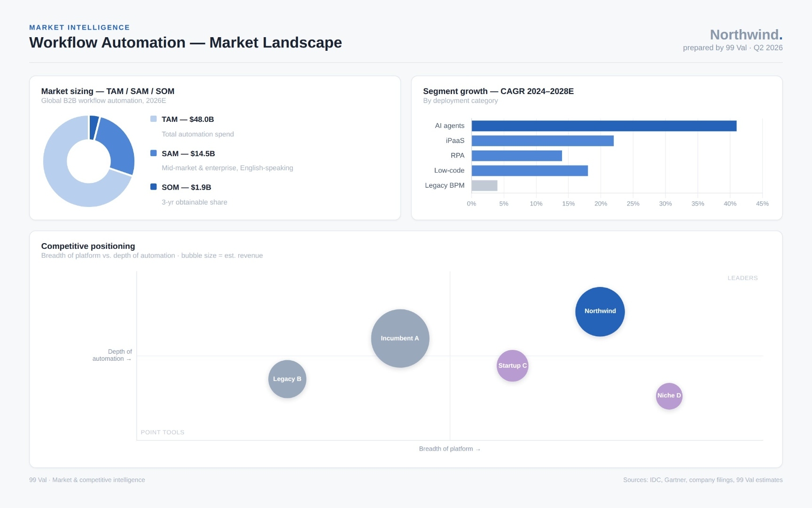Viewport: 812px width, 508px height.
Task: Click the '40%' axis tick label
Action: point(730,204)
